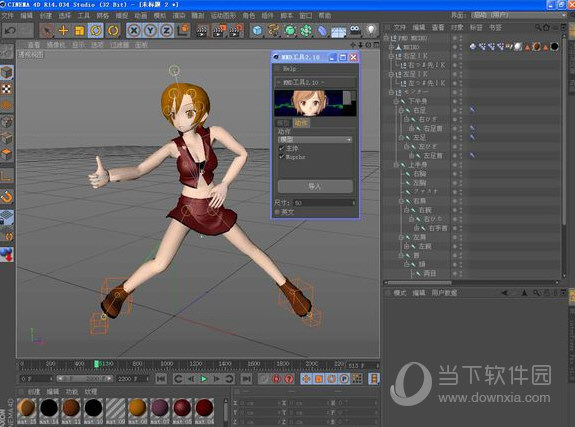Toggle the 主体 checkbox in MMD tool
This screenshot has height=427, width=575.
(282, 148)
